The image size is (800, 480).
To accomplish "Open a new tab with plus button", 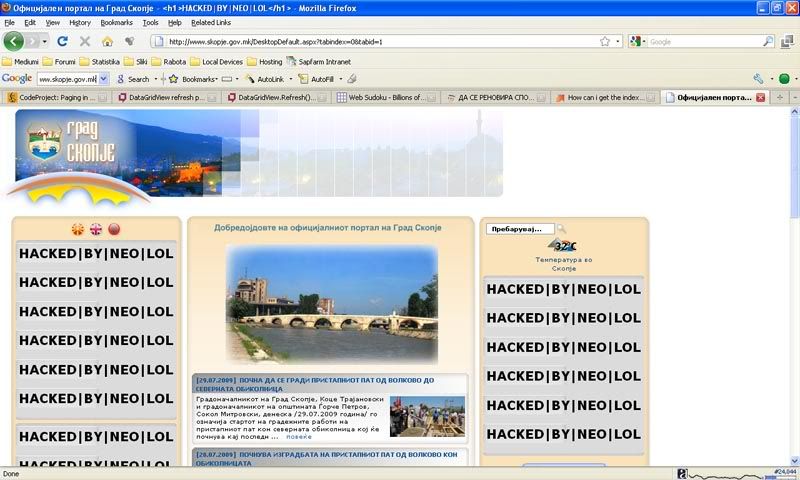I will pyautogui.click(x=780, y=97).
